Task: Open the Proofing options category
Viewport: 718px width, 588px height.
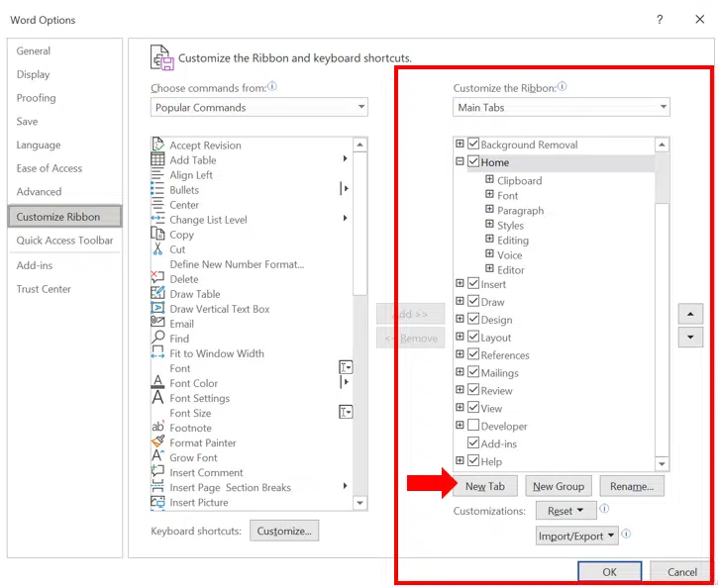Action: [37, 98]
